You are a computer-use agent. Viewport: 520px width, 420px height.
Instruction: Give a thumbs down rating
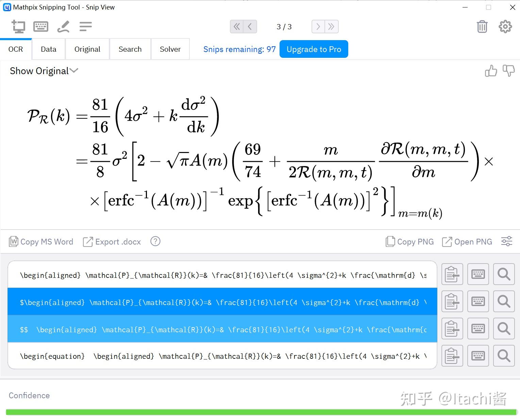click(x=509, y=71)
